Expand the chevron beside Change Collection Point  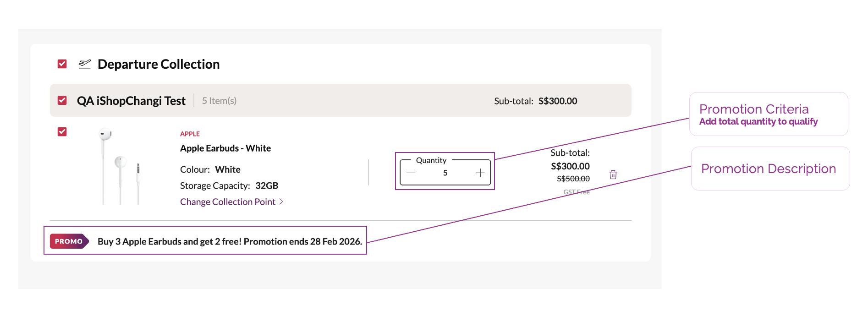coord(281,202)
